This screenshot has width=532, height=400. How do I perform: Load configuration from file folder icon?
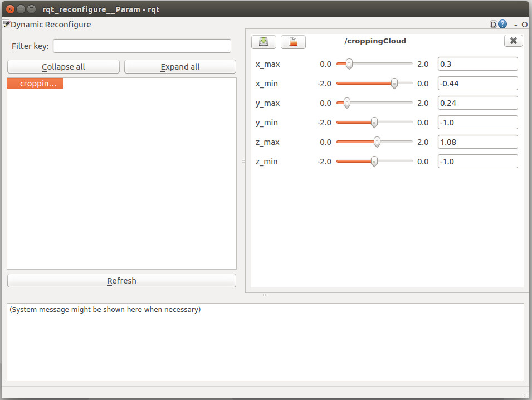293,42
